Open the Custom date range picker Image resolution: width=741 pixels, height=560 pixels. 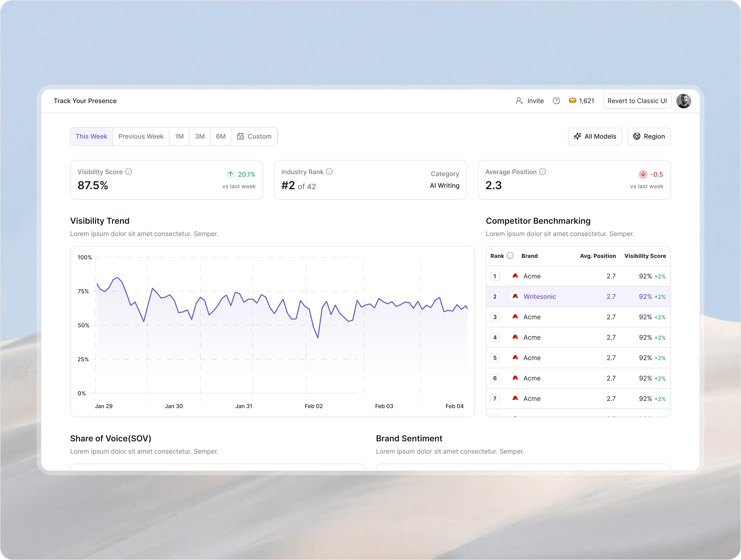point(254,136)
